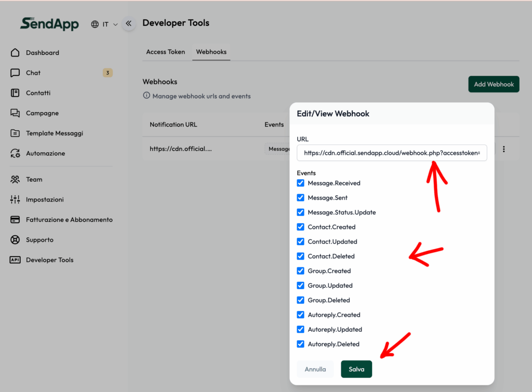This screenshot has width=532, height=392.
Task: Click the chat unread badge showing 3
Action: pyautogui.click(x=108, y=73)
